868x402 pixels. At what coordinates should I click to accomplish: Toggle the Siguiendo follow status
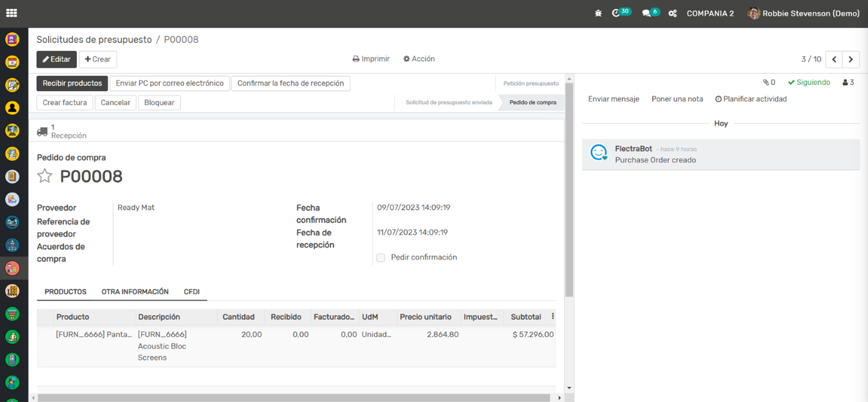809,82
